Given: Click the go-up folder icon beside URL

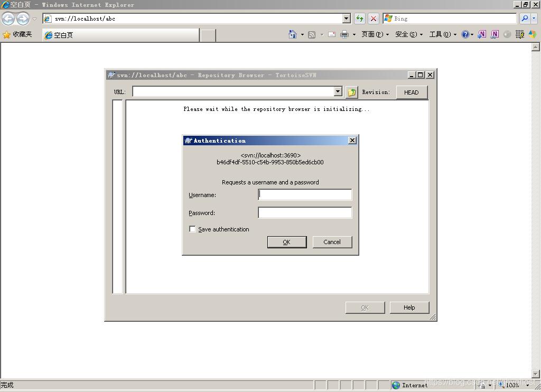Looking at the screenshot, I should tap(351, 92).
